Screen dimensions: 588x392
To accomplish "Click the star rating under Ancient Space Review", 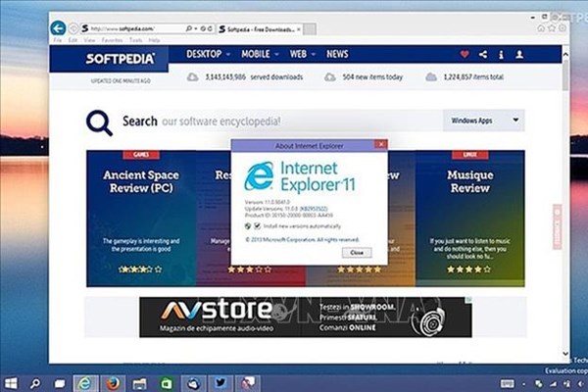I will pos(140,269).
